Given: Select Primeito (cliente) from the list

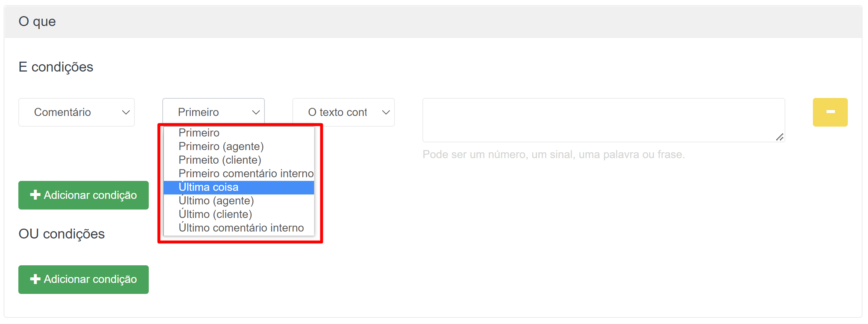Looking at the screenshot, I should click(x=220, y=160).
